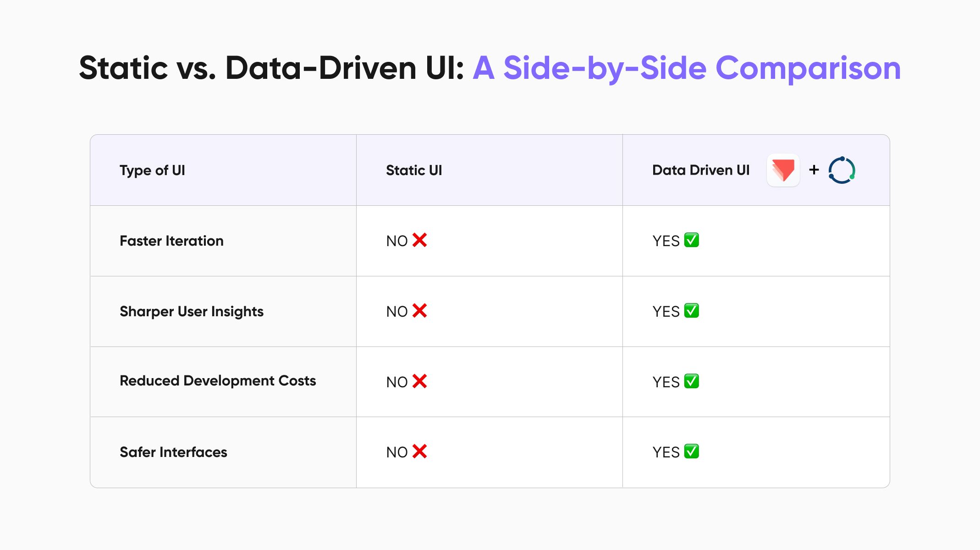
Task: Click red X in Faster Iteration row
Action: coord(419,240)
